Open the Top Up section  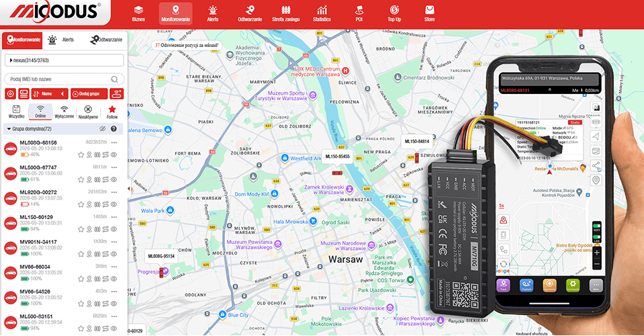(394, 13)
